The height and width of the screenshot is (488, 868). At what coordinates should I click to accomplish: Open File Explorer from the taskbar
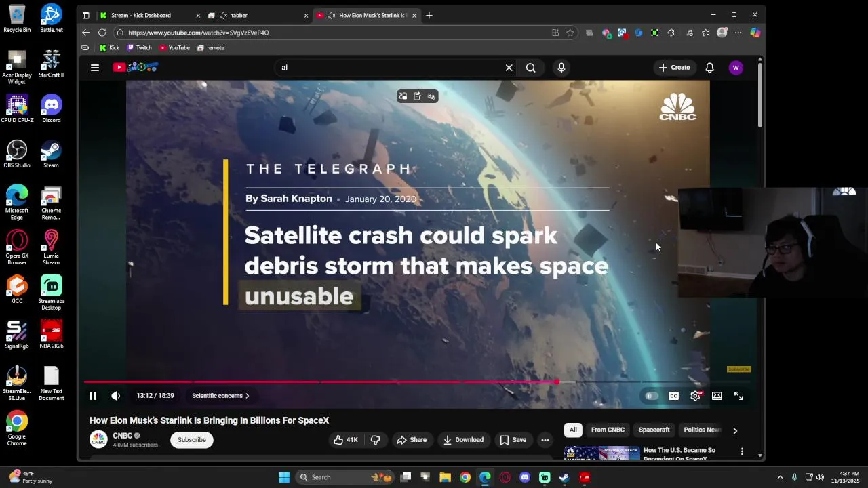click(x=446, y=477)
